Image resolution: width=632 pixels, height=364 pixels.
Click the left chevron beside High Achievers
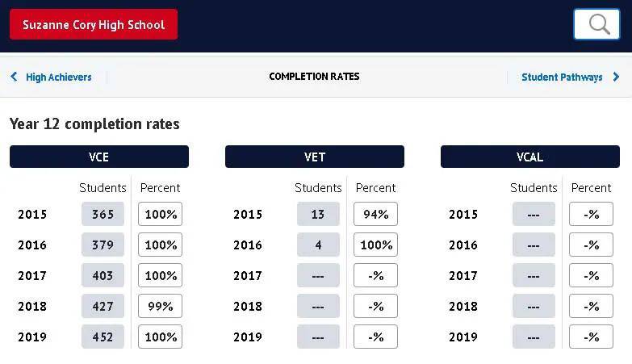[14, 77]
